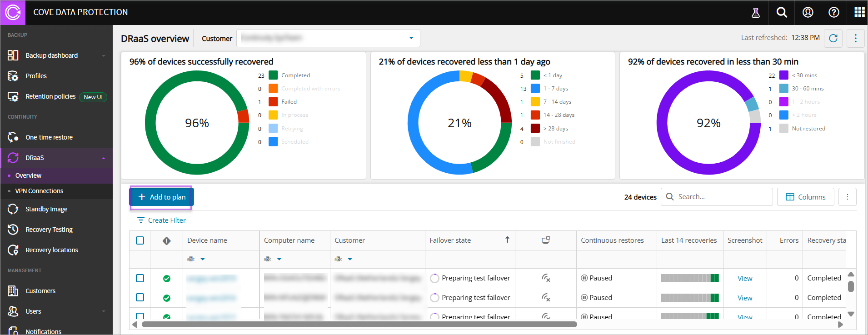Click the Add to plan button
Screen dimensions: 868x335
161,197
